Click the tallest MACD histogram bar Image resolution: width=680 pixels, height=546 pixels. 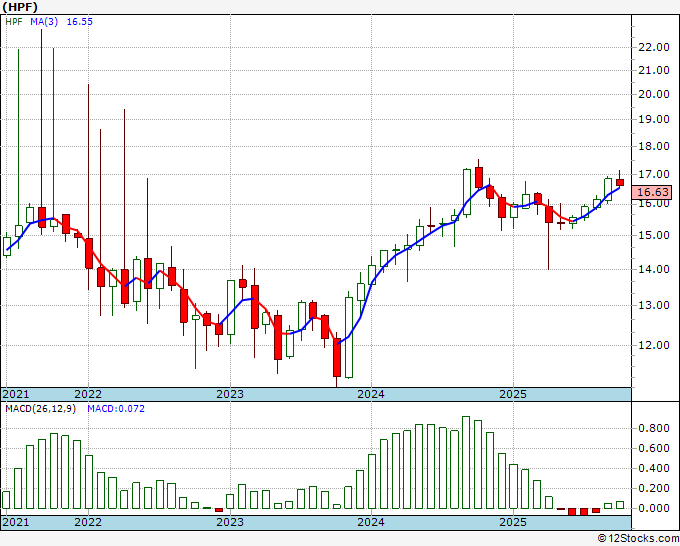[x=466, y=462]
